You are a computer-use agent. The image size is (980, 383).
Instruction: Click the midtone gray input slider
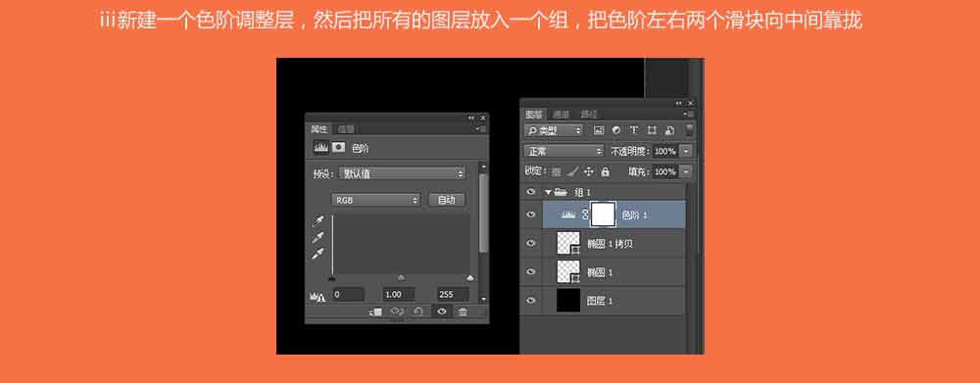point(401,278)
